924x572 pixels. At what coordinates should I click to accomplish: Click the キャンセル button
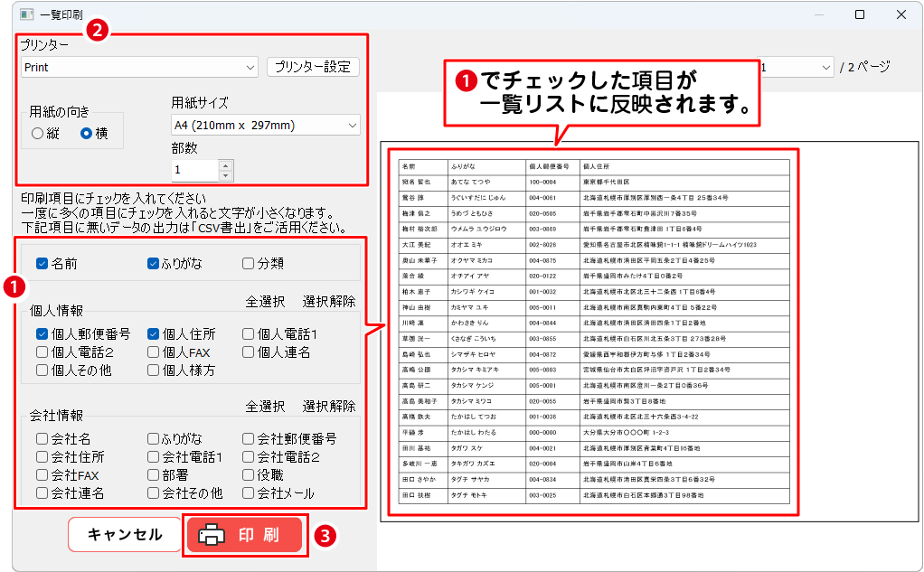pos(124,535)
